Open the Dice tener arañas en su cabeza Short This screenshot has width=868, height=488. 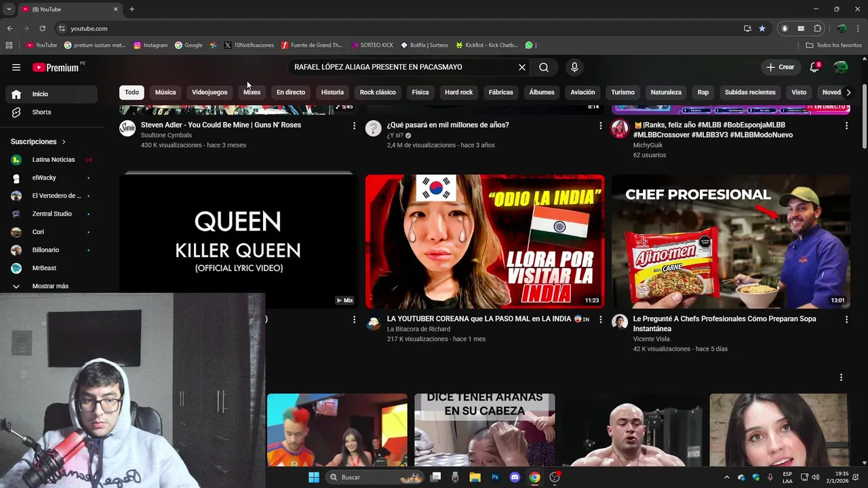tap(485, 430)
